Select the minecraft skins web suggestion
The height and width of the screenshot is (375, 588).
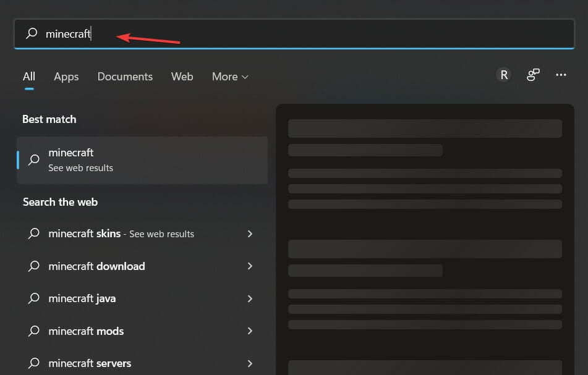[142, 234]
